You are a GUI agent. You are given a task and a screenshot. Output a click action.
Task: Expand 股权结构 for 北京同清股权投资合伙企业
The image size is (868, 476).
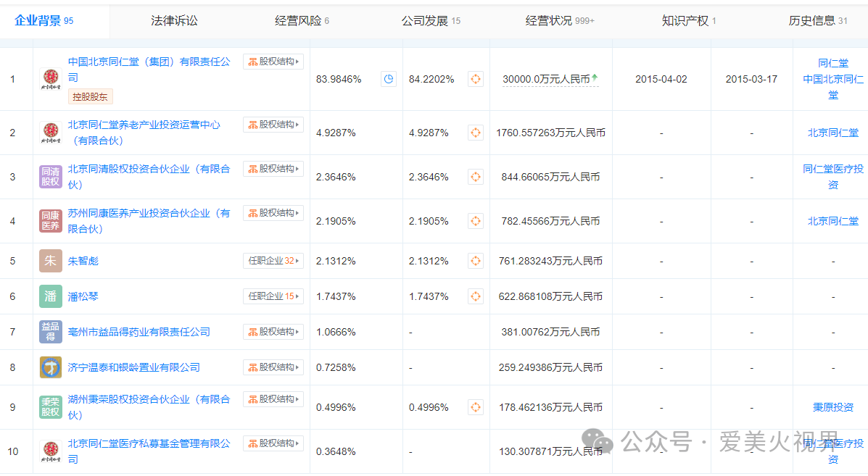coord(273,169)
